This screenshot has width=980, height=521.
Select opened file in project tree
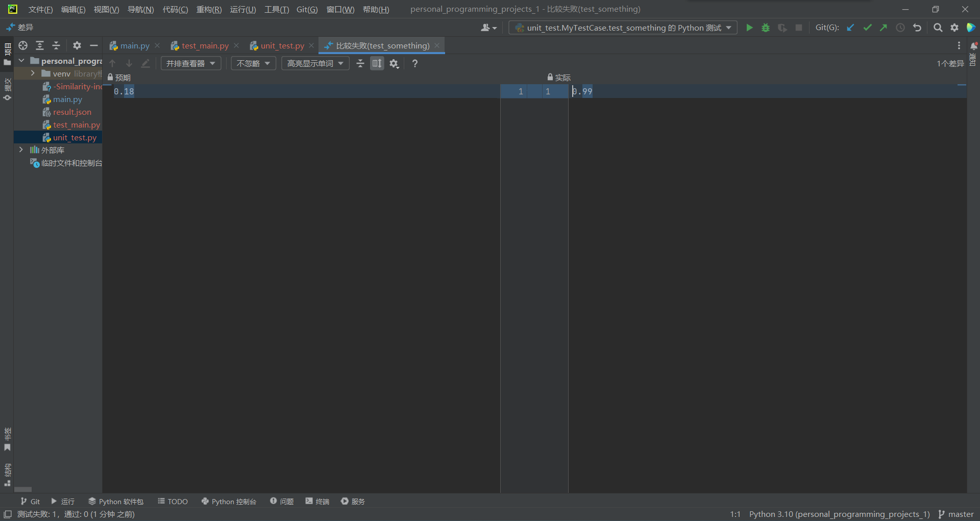[x=23, y=45]
